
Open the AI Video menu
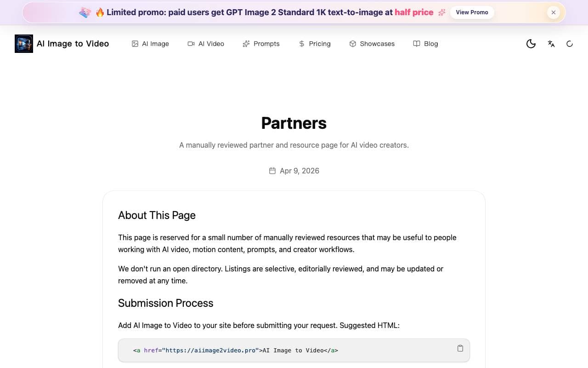[x=206, y=44]
